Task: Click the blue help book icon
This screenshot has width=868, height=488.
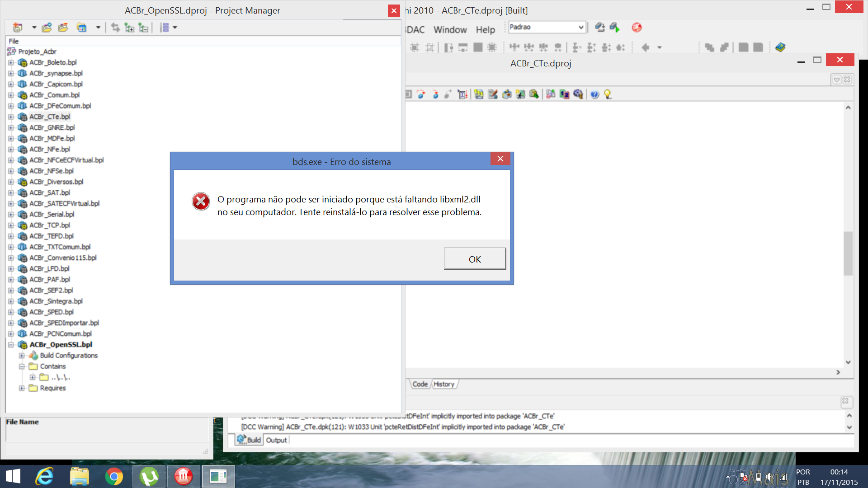Action: (x=780, y=47)
